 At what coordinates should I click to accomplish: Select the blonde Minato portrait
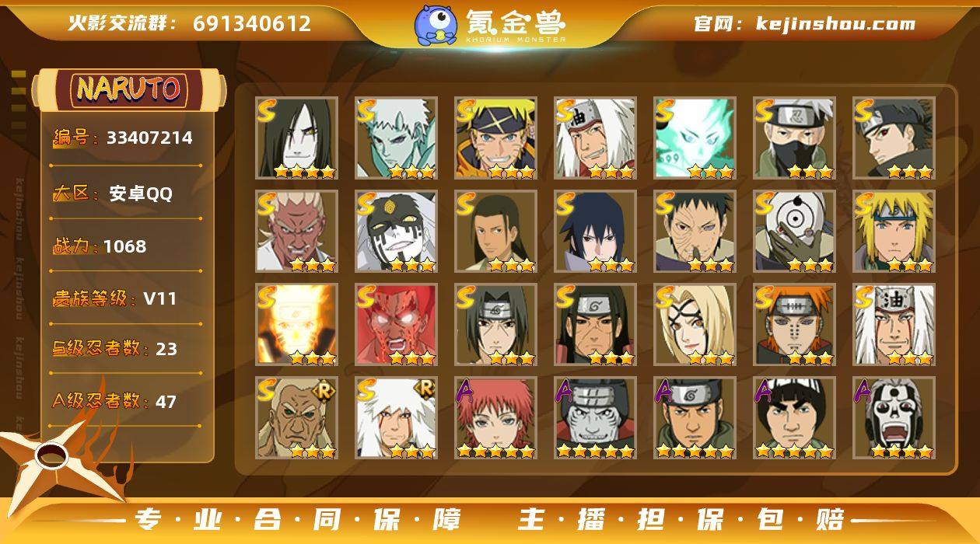(894, 232)
